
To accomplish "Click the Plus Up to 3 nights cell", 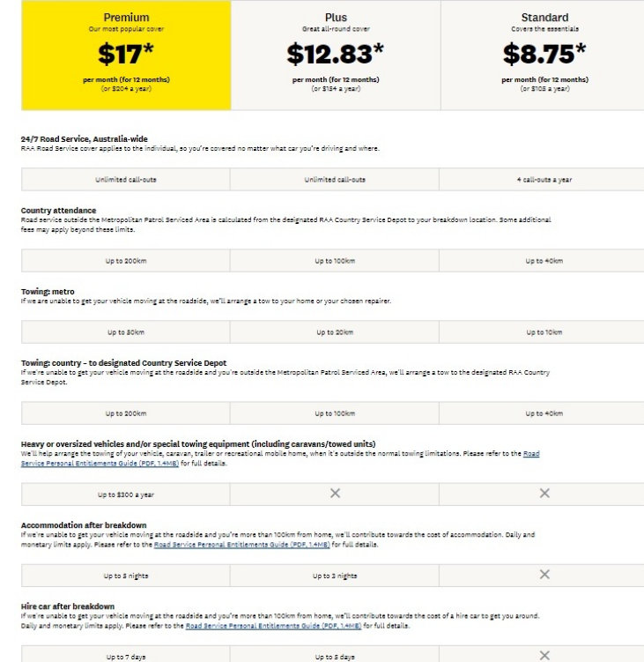I will pos(335,576).
